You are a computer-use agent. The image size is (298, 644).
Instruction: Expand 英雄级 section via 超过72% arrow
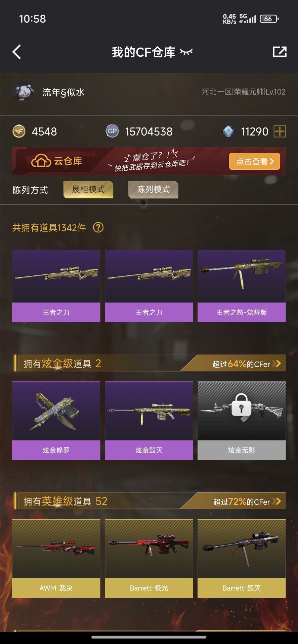tap(247, 501)
